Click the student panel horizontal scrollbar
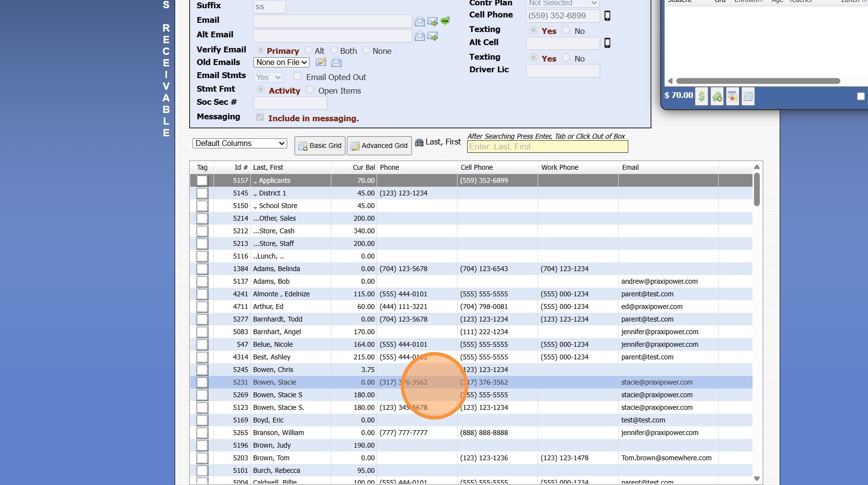The image size is (868, 485). [758, 81]
